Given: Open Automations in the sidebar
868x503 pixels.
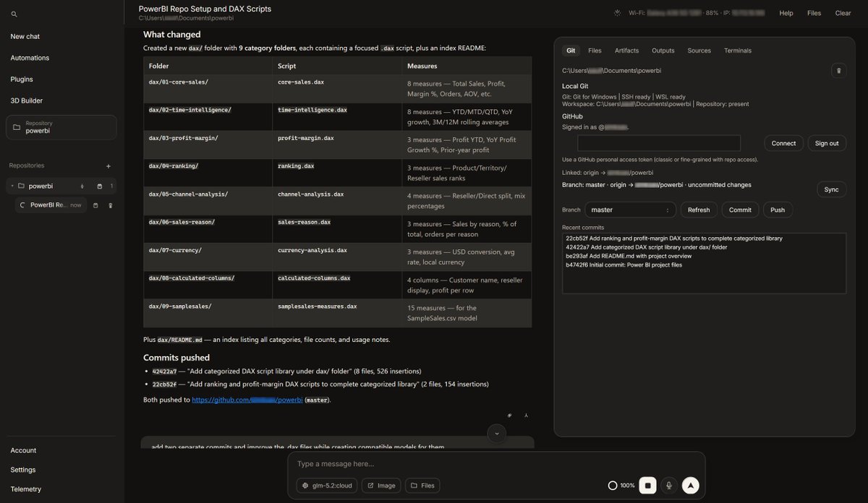Looking at the screenshot, I should pyautogui.click(x=30, y=58).
